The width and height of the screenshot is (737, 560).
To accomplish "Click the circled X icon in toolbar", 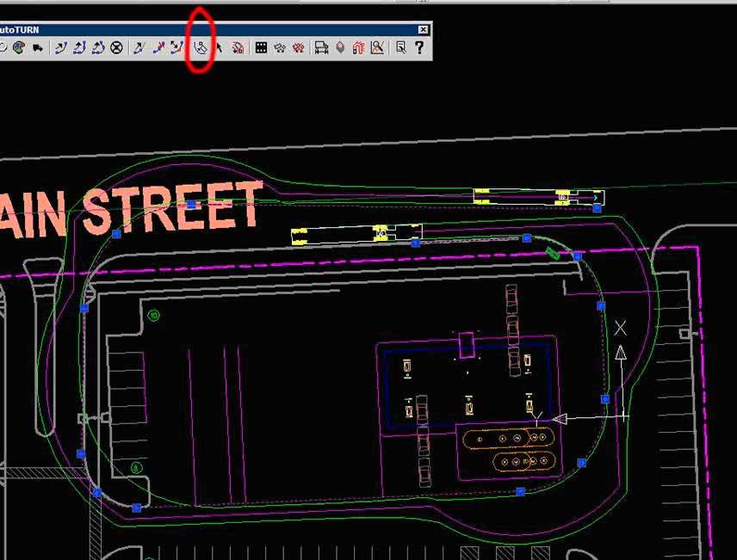I will pyautogui.click(x=116, y=48).
